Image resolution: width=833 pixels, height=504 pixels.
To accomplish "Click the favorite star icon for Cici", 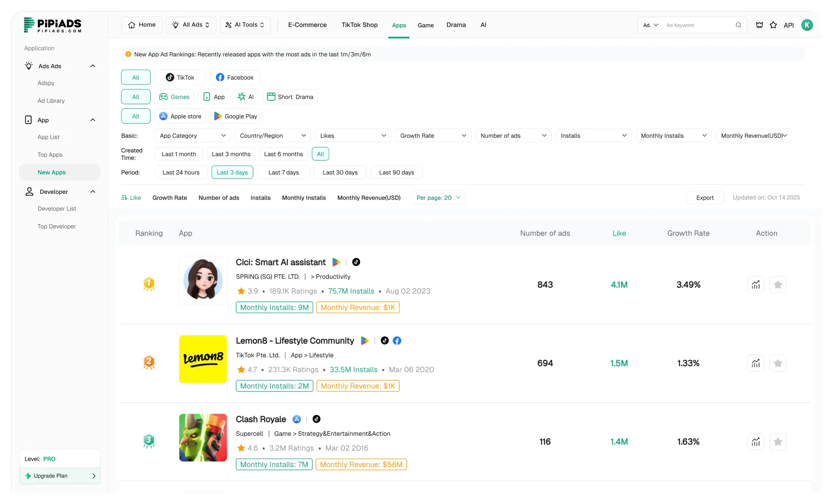I will (x=778, y=285).
